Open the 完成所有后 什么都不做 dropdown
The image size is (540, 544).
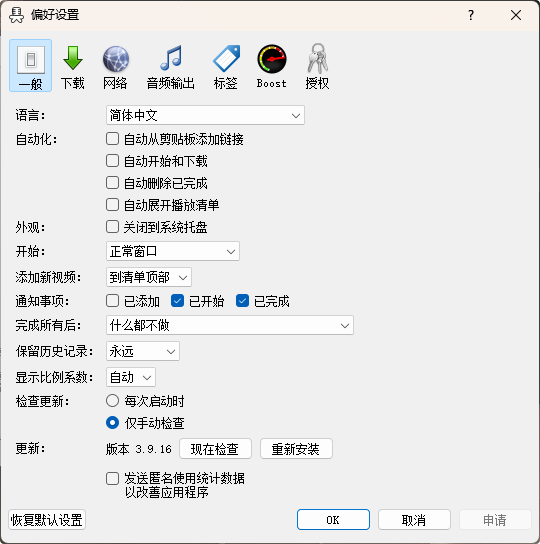point(230,325)
